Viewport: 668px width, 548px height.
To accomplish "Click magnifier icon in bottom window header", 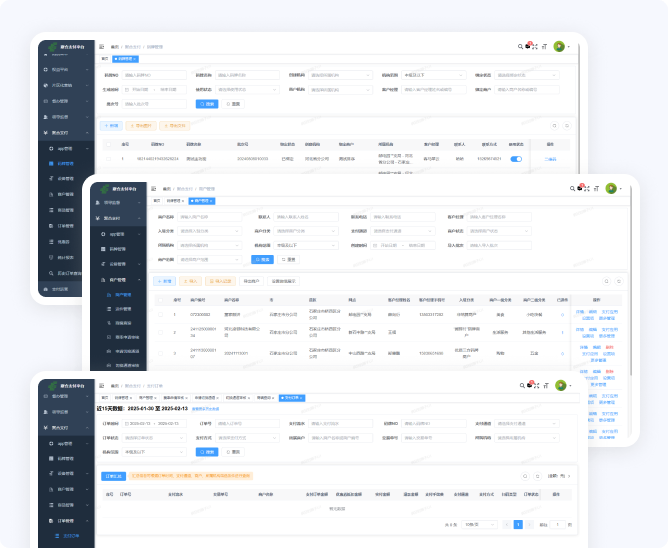I will (x=522, y=386).
